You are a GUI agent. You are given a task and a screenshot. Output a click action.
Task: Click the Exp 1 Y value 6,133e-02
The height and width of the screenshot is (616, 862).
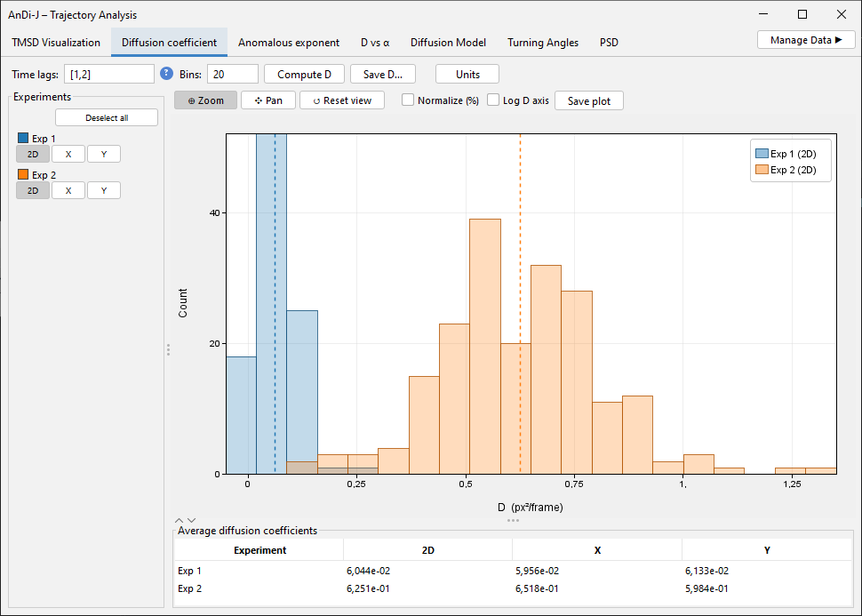tap(707, 571)
